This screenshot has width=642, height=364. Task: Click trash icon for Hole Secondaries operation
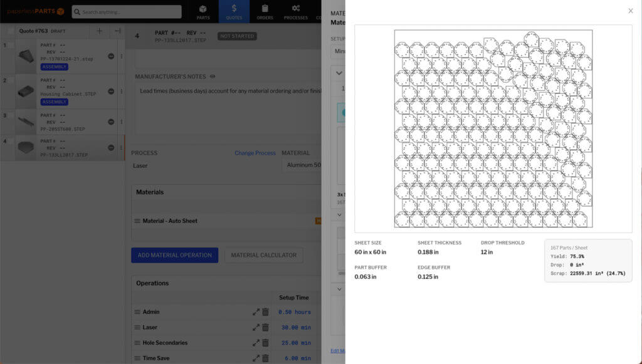point(265,343)
